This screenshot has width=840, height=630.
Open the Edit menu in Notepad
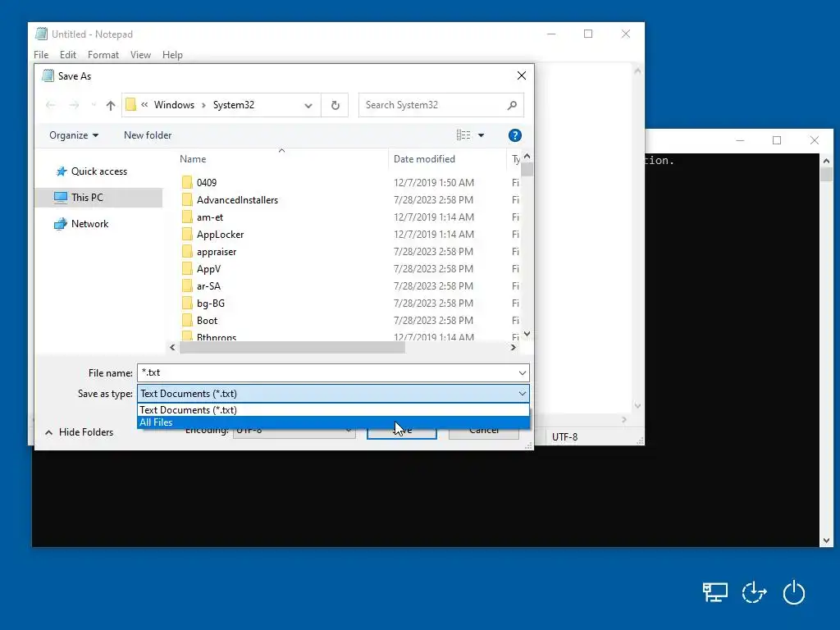coord(67,55)
